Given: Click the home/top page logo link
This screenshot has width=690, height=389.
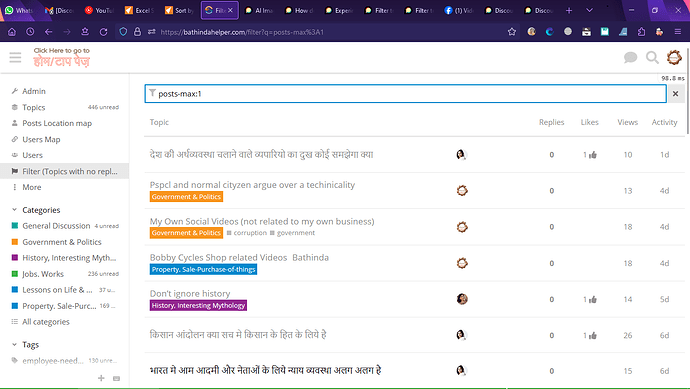Looking at the screenshot, I should 62,57.
